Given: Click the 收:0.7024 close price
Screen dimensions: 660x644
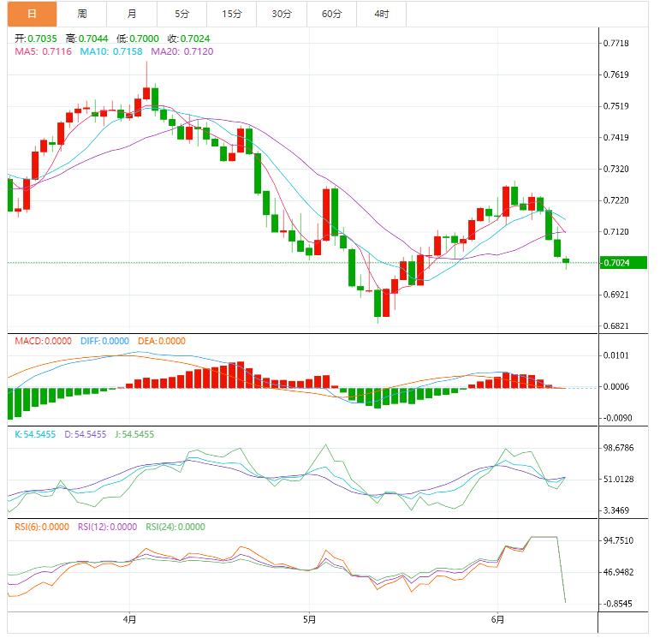Looking at the screenshot, I should tap(188, 39).
